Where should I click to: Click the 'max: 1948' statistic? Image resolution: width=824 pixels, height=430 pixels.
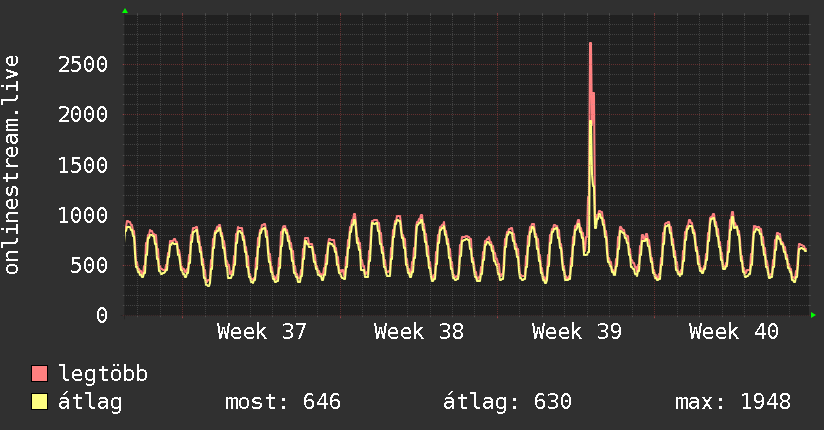(733, 402)
